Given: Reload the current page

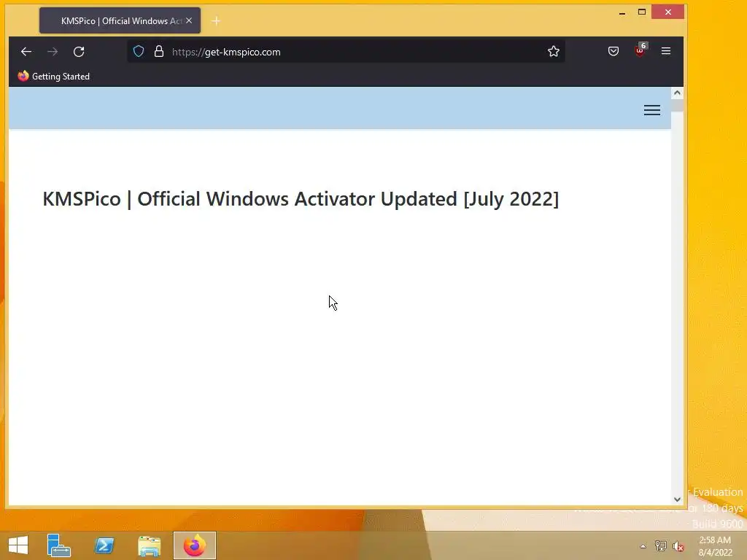Looking at the screenshot, I should [x=79, y=52].
